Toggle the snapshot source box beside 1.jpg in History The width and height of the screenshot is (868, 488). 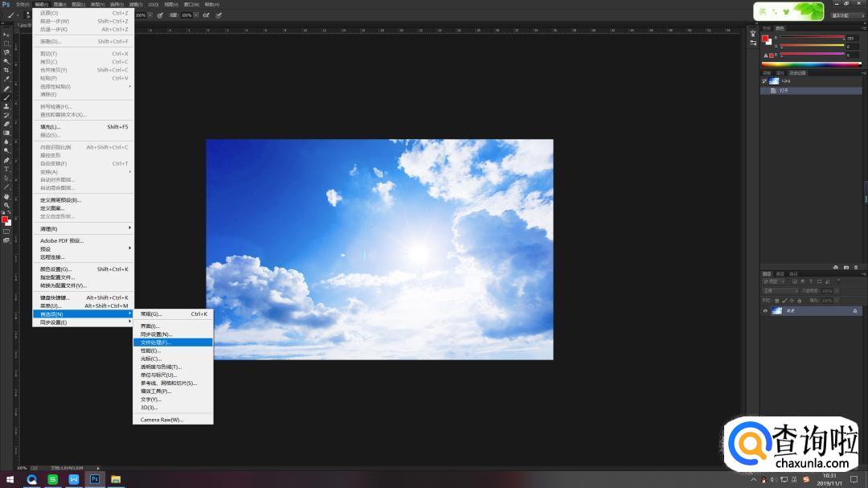tap(764, 81)
